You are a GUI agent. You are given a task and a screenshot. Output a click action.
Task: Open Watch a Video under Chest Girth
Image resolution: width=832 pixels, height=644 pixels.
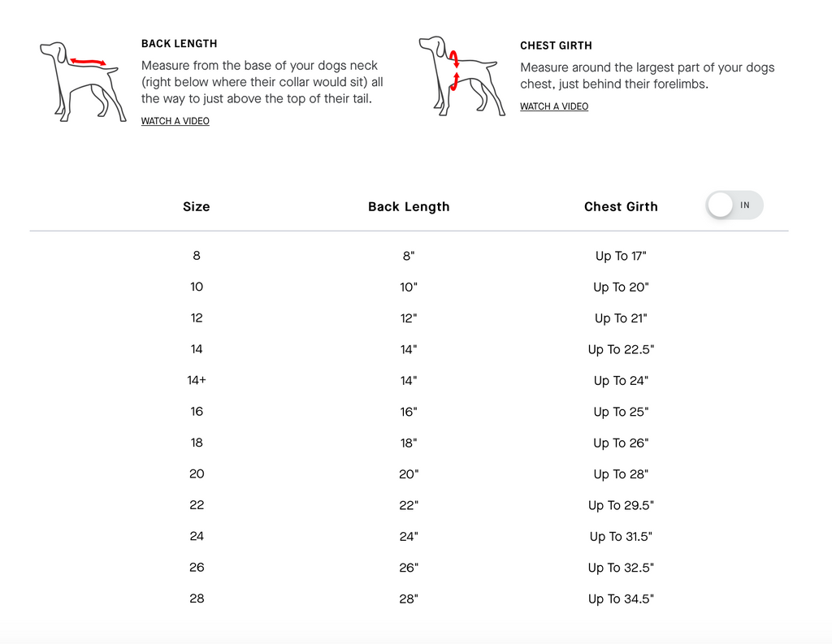(554, 106)
